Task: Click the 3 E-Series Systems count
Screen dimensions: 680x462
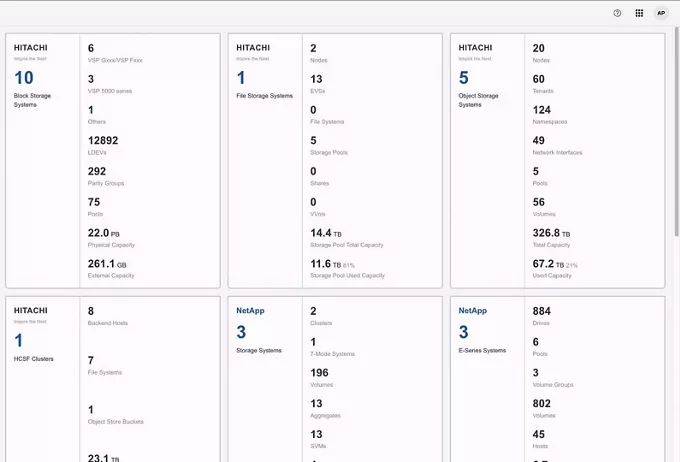Action: (464, 332)
